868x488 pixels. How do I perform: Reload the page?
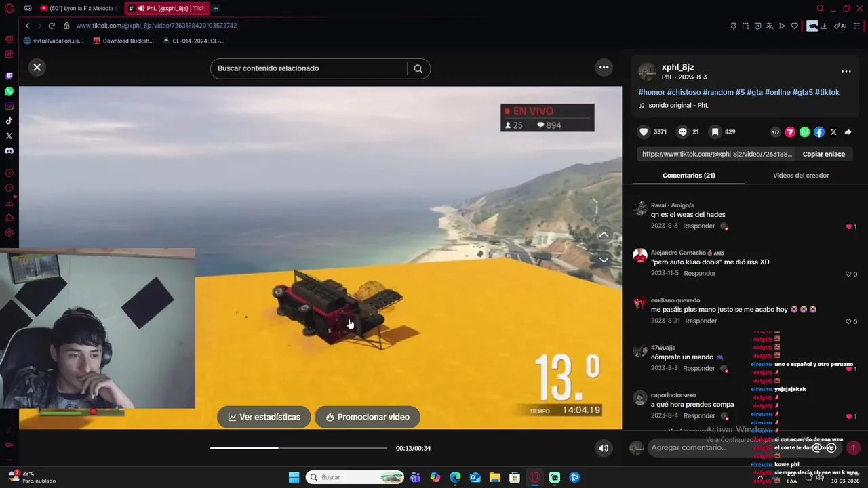point(52,26)
